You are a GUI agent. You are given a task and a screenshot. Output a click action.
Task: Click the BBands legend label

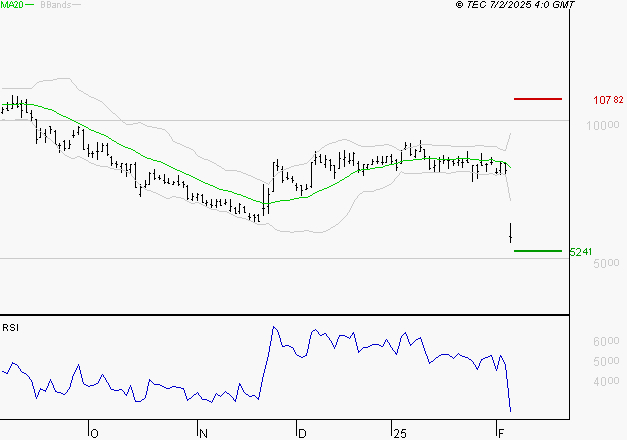click(55, 5)
